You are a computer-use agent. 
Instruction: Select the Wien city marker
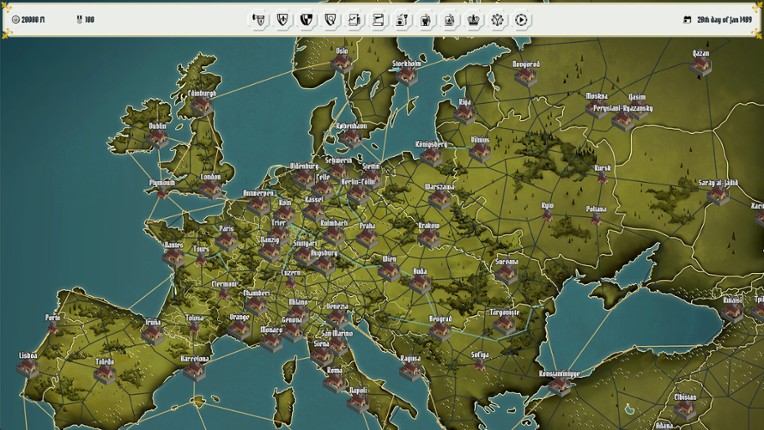(389, 271)
